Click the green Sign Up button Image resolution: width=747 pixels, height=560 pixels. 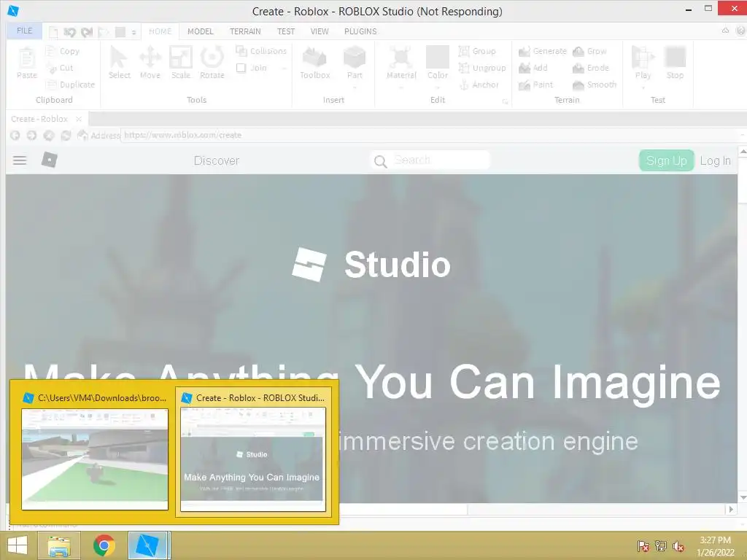[x=666, y=160]
